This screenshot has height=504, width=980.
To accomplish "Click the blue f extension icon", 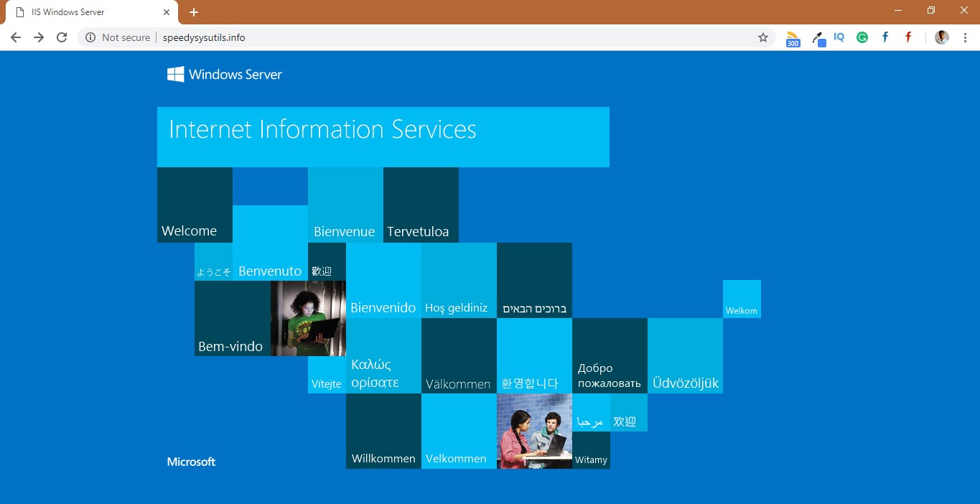I will (x=885, y=37).
